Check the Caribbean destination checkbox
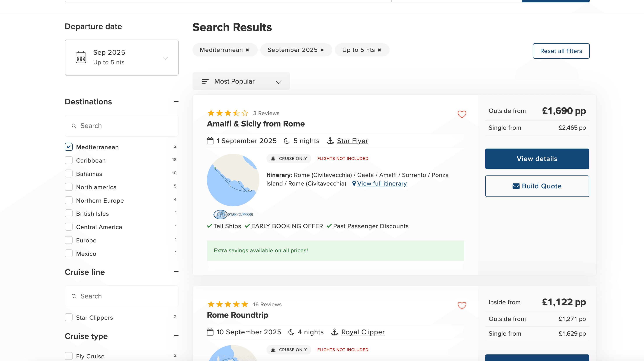The width and height of the screenshot is (644, 361). (68, 160)
